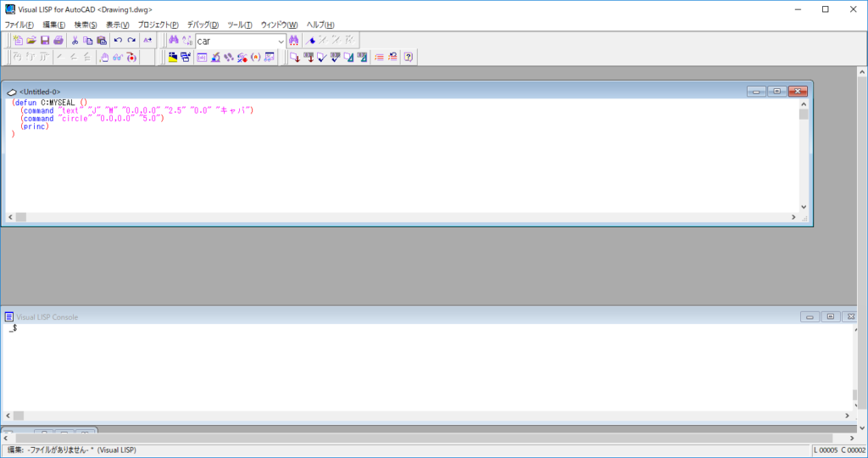
Task: Format the edit window code icon
Action: (x=348, y=57)
